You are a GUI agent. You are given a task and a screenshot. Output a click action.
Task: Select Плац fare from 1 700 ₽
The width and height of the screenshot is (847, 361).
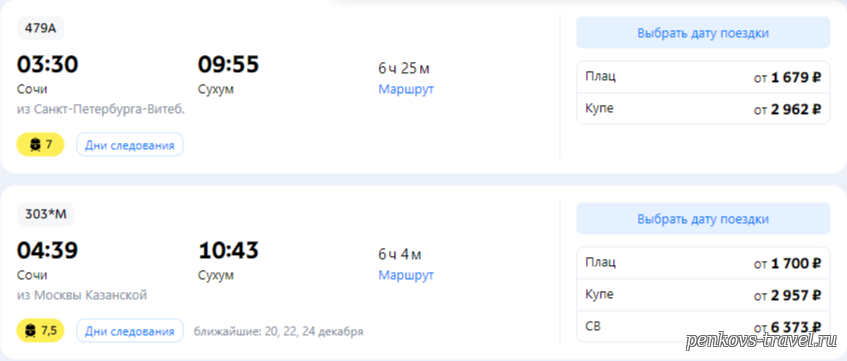click(703, 263)
